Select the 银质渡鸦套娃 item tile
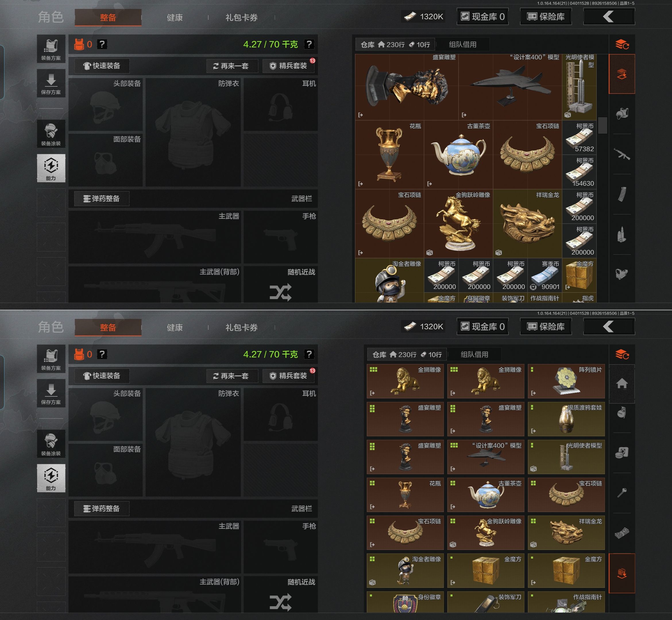The height and width of the screenshot is (620, 672). pyautogui.click(x=566, y=419)
